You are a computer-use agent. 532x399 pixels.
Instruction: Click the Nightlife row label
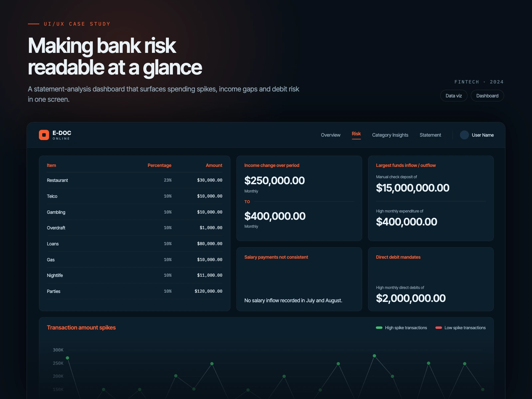(x=55, y=275)
